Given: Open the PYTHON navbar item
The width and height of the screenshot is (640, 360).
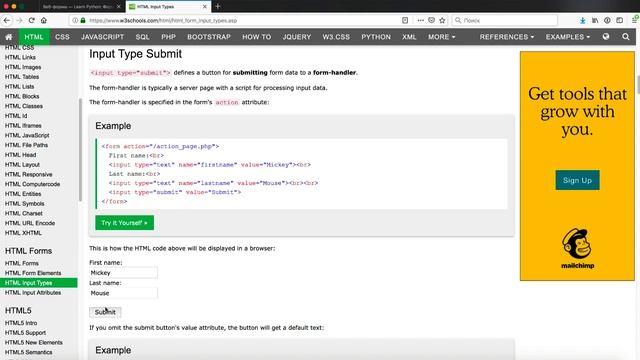Looking at the screenshot, I should point(376,37).
